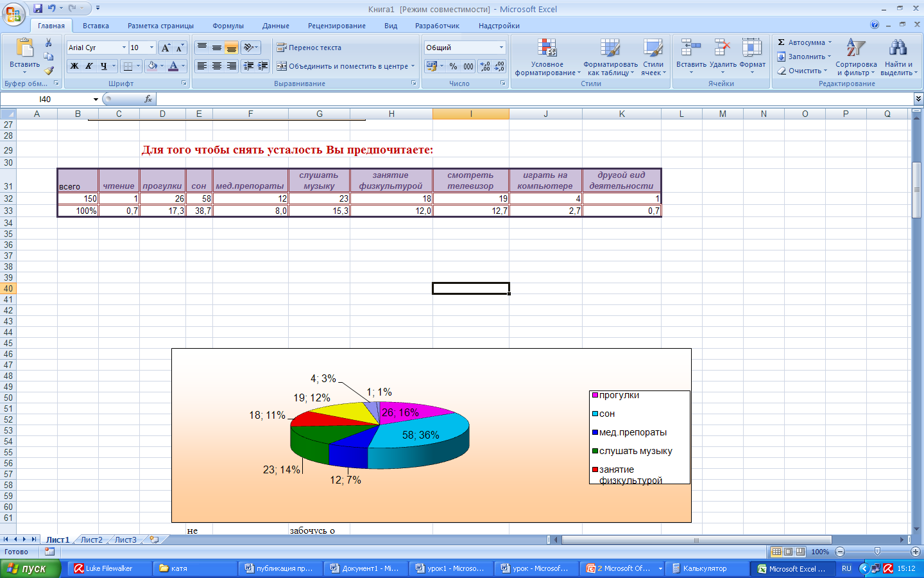Expand the formula bar
Screen dimensions: 924x578
[x=918, y=99]
